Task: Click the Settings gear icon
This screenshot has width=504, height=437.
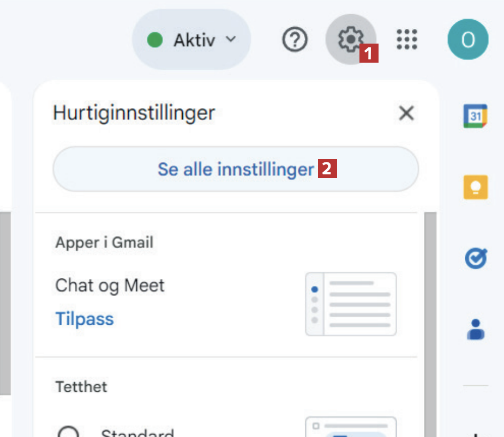Action: pos(350,39)
